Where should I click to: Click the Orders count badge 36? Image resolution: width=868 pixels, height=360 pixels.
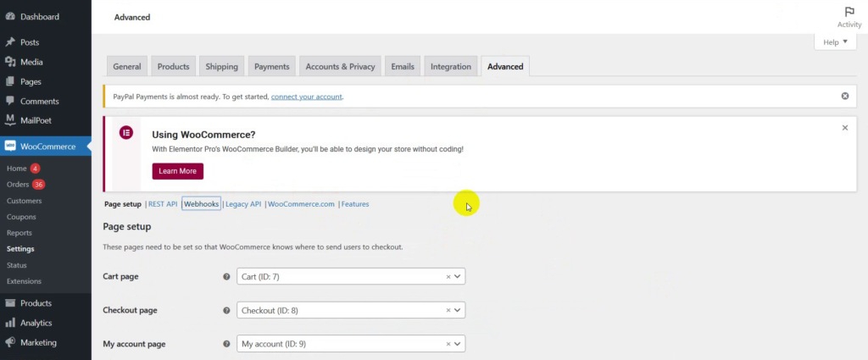(38, 184)
